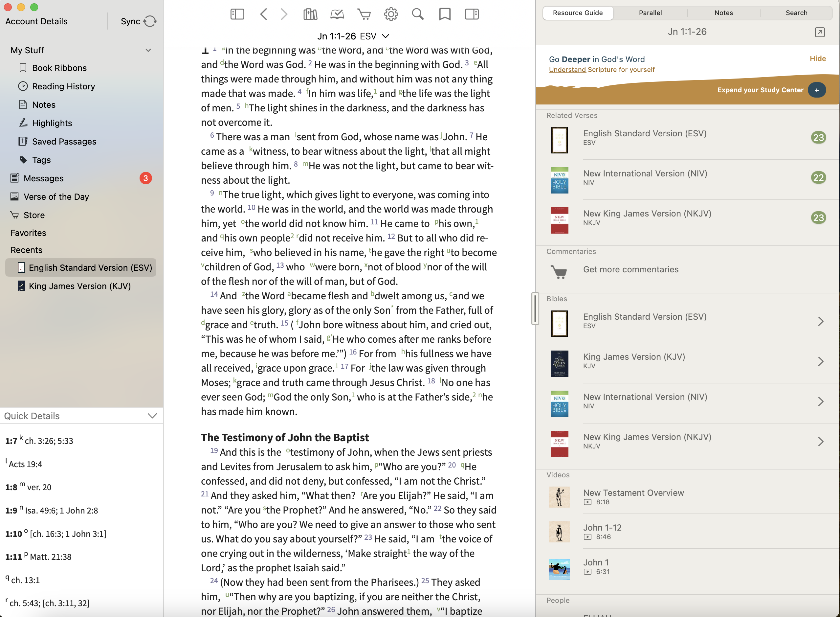Collapse the Quick Details panel

(152, 416)
